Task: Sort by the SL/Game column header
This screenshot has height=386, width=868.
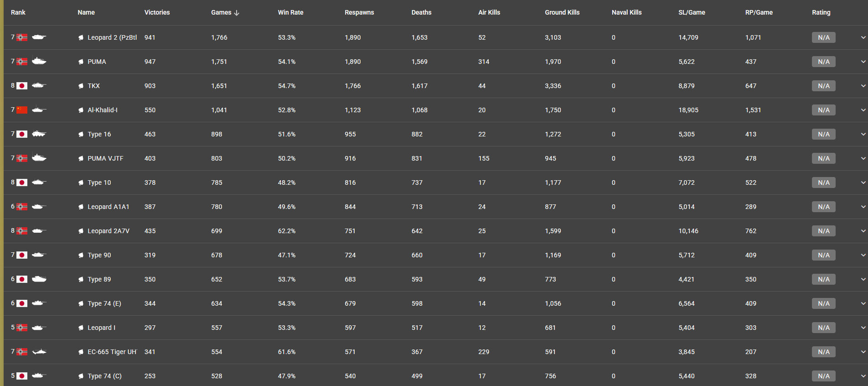Action: pyautogui.click(x=692, y=13)
